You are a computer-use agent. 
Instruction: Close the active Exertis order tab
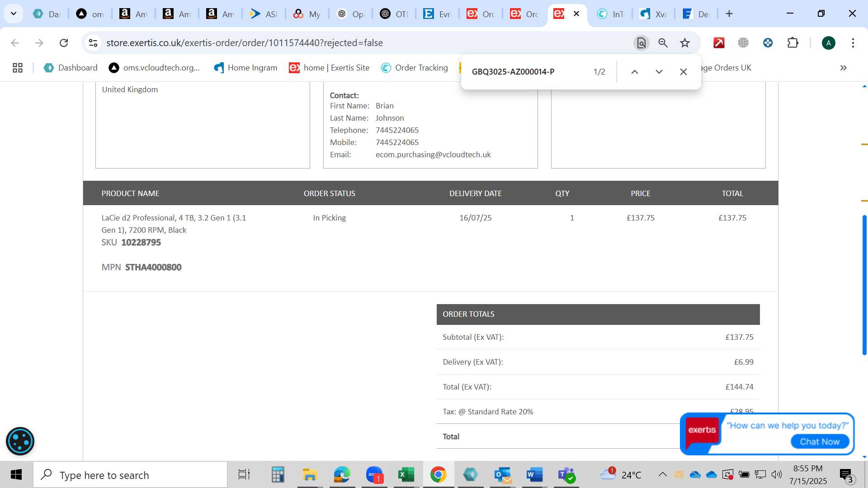click(x=576, y=14)
